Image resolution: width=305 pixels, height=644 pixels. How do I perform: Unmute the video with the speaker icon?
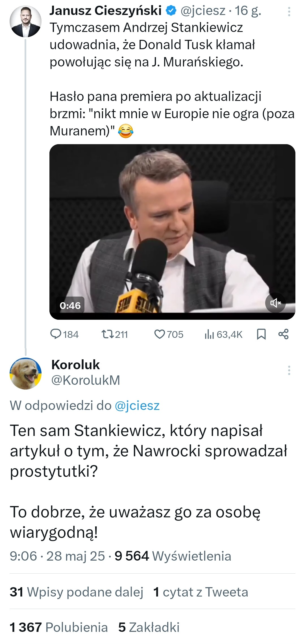point(275,303)
